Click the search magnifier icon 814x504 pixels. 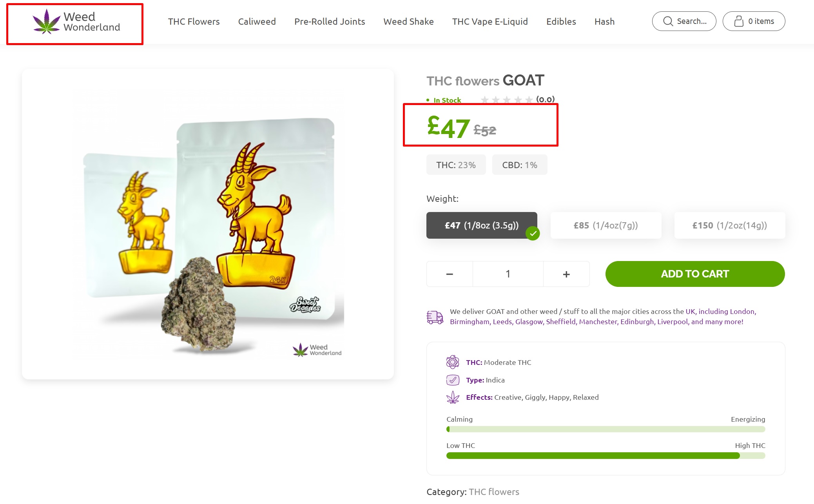[x=668, y=21]
